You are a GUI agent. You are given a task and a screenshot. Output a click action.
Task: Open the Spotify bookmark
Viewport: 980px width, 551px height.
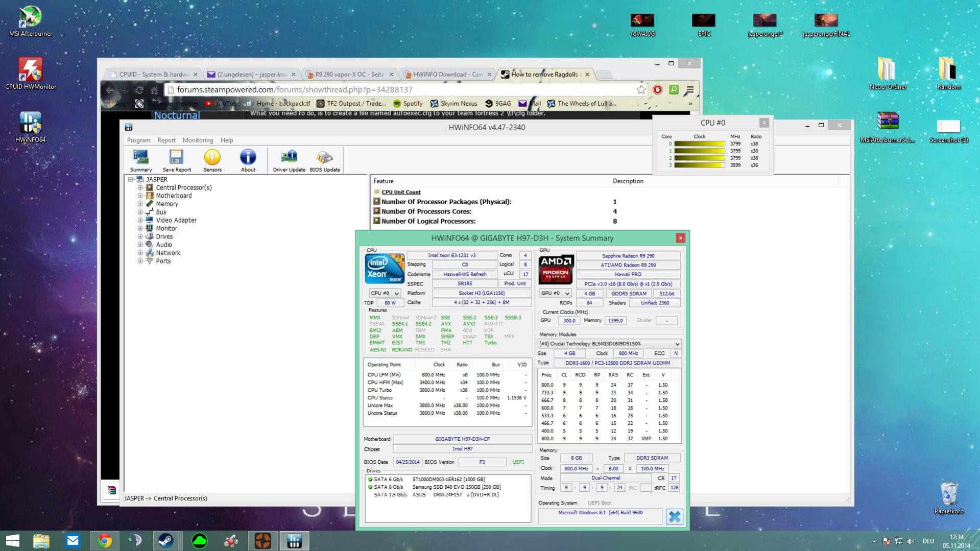point(408,104)
